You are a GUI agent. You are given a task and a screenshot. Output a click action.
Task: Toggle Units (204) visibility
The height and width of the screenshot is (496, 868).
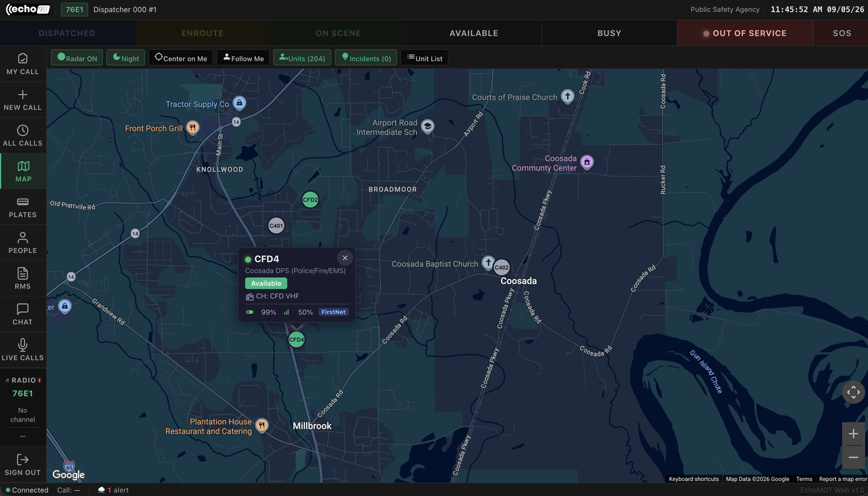tap(302, 58)
